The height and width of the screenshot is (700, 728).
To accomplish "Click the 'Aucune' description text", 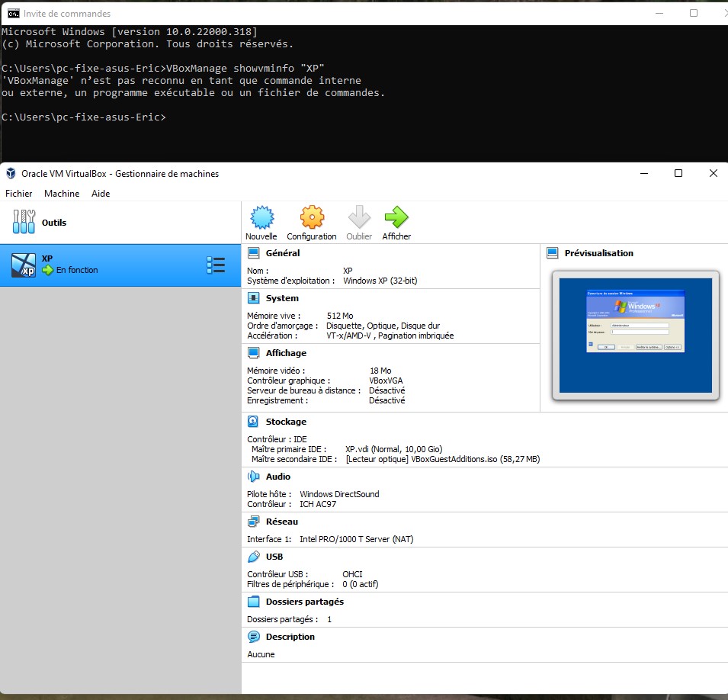I will [261, 654].
